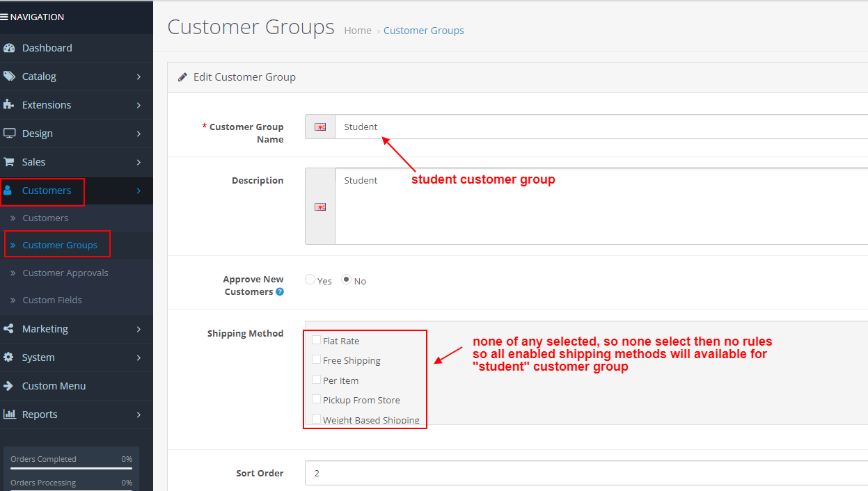Open the Customer Approvals submenu item
The width and height of the screenshot is (868, 491).
[77, 273]
